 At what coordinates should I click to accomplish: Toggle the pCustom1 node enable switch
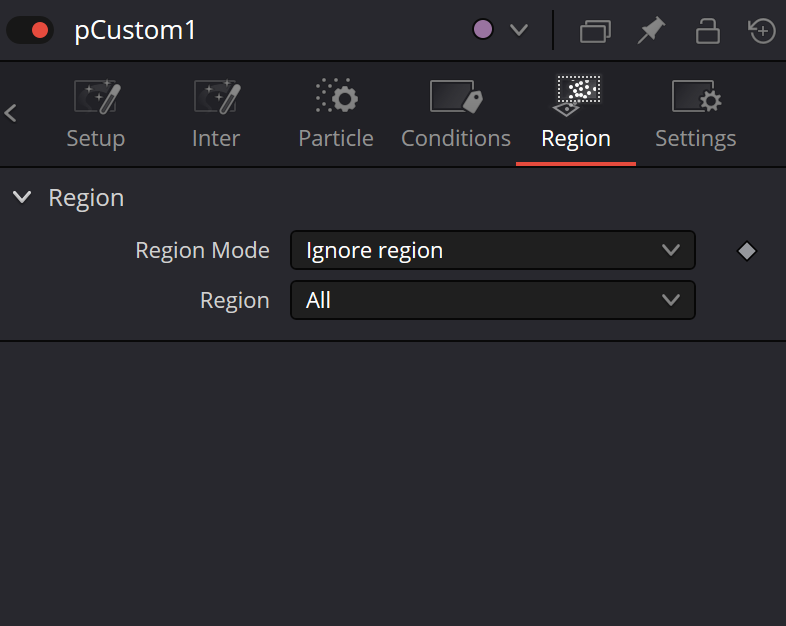pyautogui.click(x=30, y=30)
